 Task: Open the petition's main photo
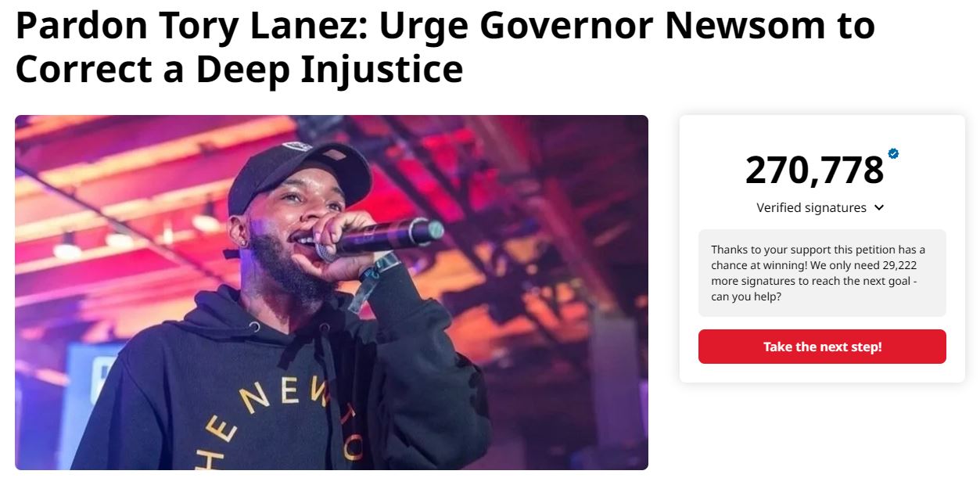point(332,293)
